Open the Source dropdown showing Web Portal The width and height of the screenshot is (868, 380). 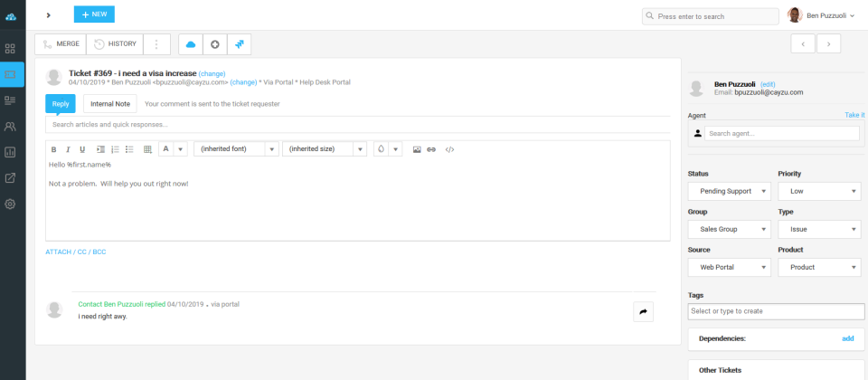(x=729, y=267)
